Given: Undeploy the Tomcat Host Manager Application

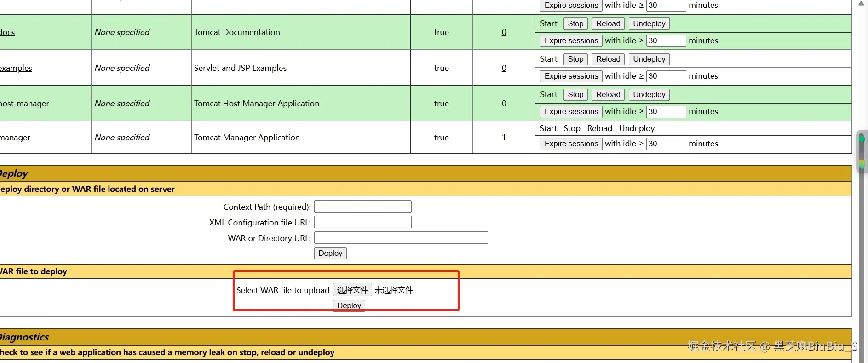Looking at the screenshot, I should coord(649,95).
